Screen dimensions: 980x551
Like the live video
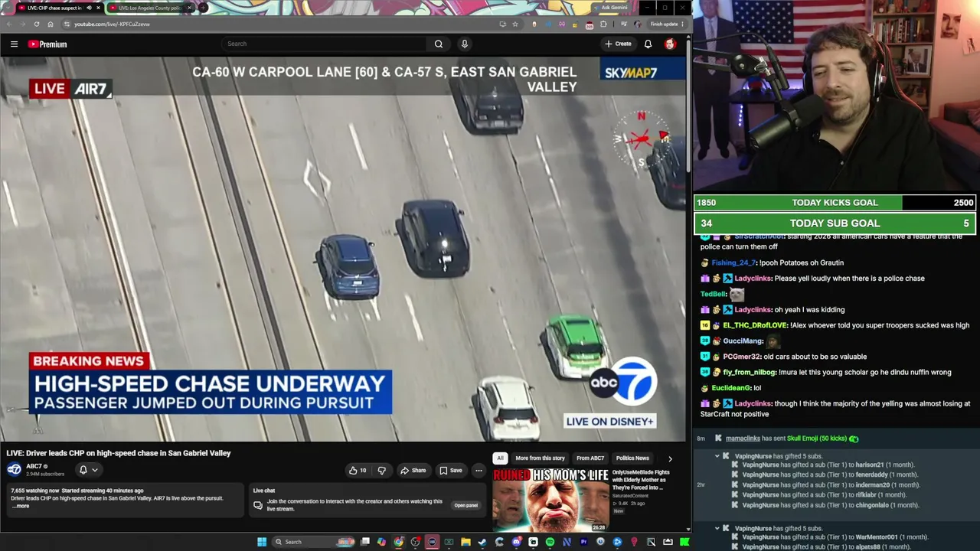coord(358,471)
